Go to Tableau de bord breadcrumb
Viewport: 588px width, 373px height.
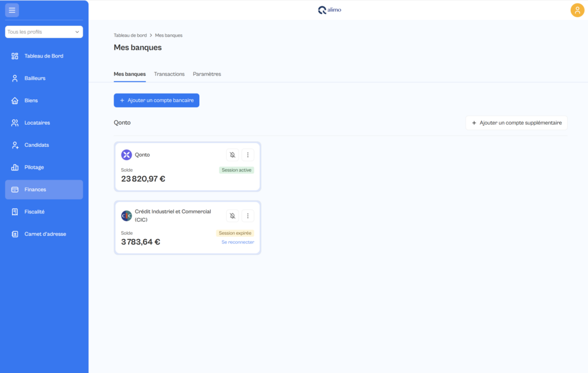tap(130, 35)
